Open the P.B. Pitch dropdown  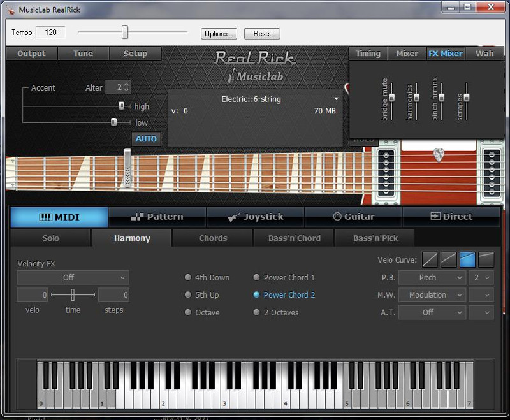click(432, 277)
